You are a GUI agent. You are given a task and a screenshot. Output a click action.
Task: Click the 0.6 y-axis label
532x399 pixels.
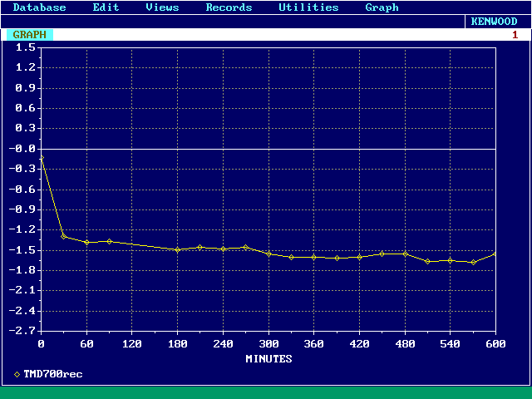pyautogui.click(x=26, y=108)
